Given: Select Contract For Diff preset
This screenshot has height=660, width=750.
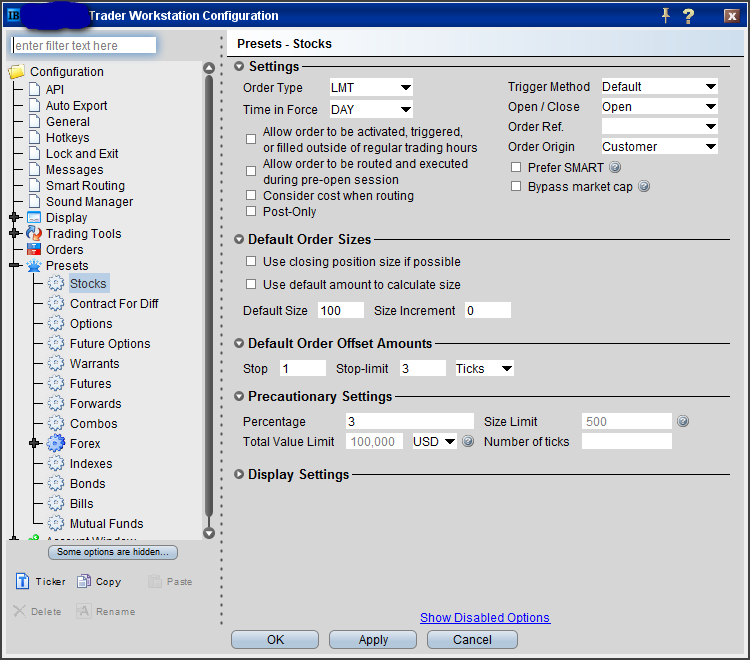Looking at the screenshot, I should pos(114,304).
